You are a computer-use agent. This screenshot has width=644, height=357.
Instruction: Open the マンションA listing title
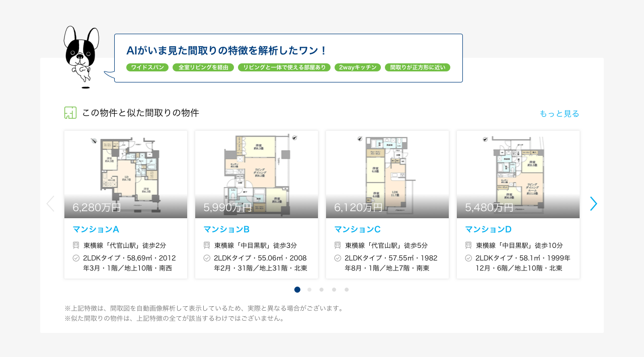[96, 229]
